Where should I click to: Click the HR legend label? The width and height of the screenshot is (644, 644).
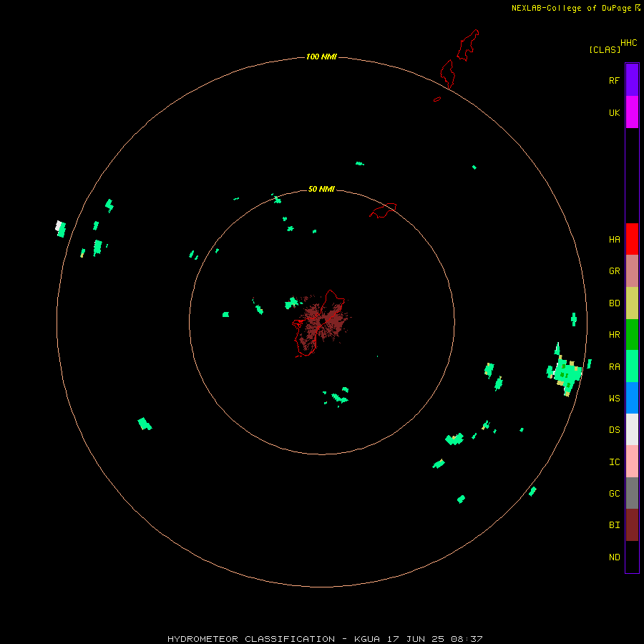pos(614,335)
